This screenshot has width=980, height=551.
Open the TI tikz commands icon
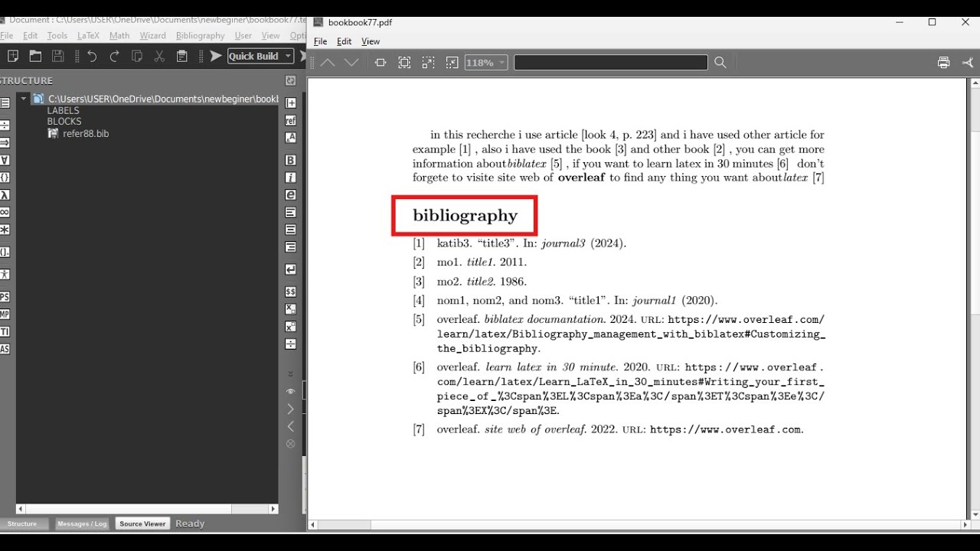click(5, 331)
